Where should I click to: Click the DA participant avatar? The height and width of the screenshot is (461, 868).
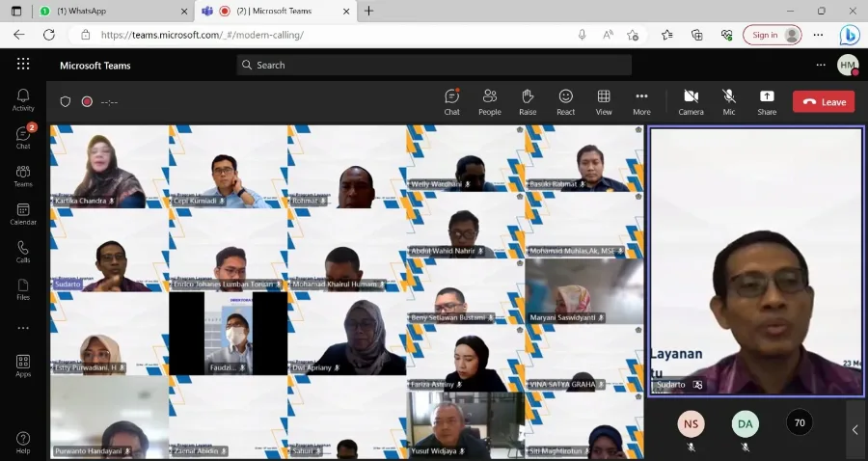[x=746, y=424]
